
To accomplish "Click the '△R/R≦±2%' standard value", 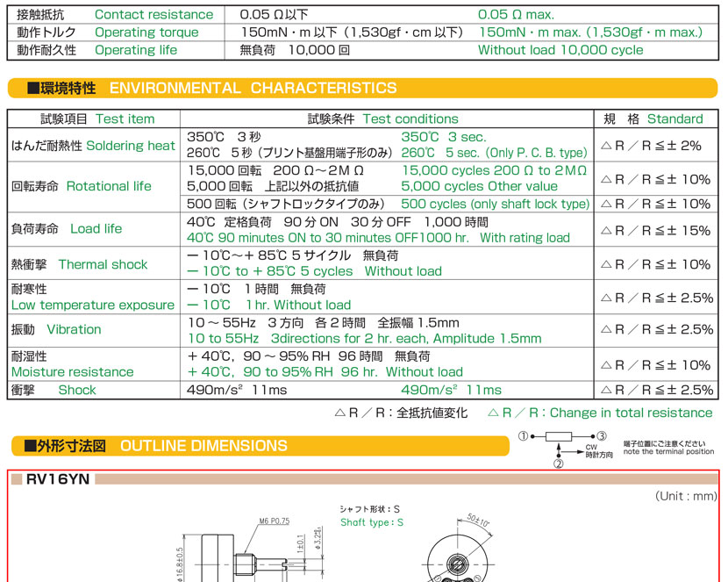I will pos(651,146).
